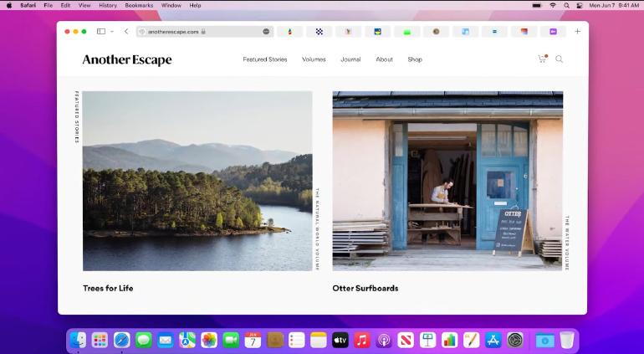This screenshot has width=644, height=354.
Task: Open the Trees for Life story title
Action: [108, 288]
